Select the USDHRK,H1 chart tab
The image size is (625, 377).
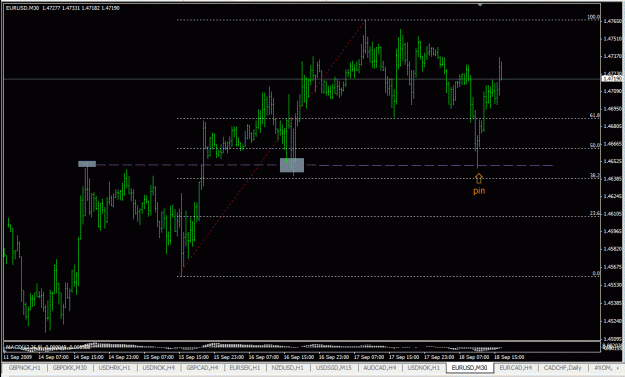point(114,368)
